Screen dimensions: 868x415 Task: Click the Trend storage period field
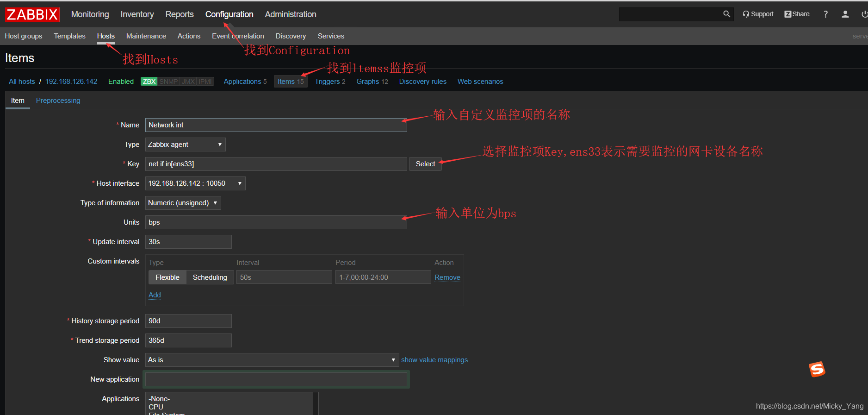click(x=188, y=340)
